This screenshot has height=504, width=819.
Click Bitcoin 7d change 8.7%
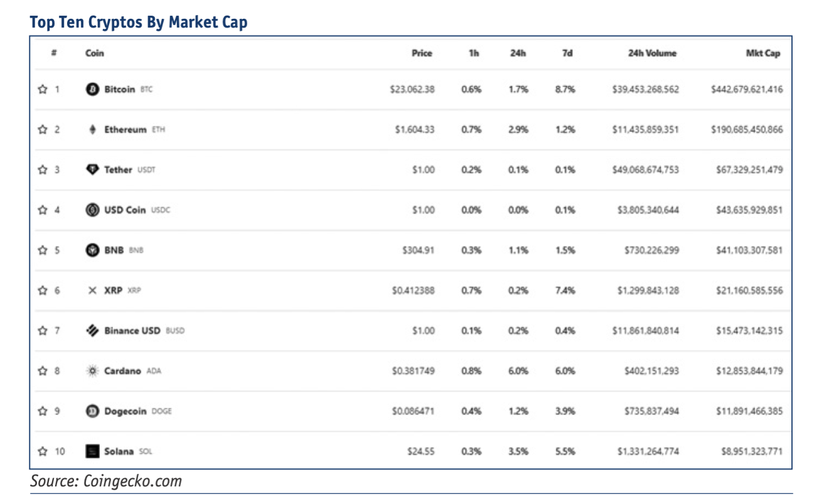[565, 90]
